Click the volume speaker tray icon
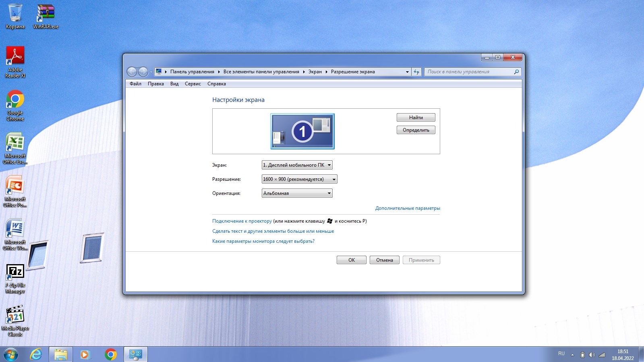644x362 pixels. coord(592,355)
